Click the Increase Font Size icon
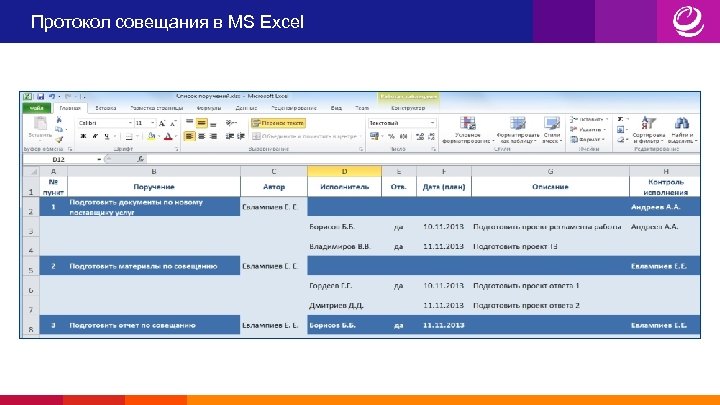The height and width of the screenshot is (405, 720). coord(162,123)
